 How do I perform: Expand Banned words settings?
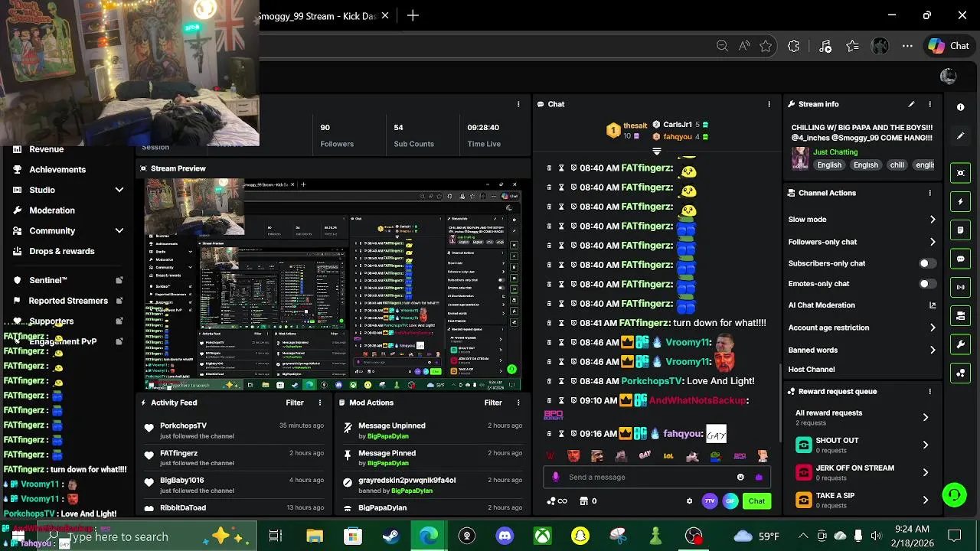[933, 350]
